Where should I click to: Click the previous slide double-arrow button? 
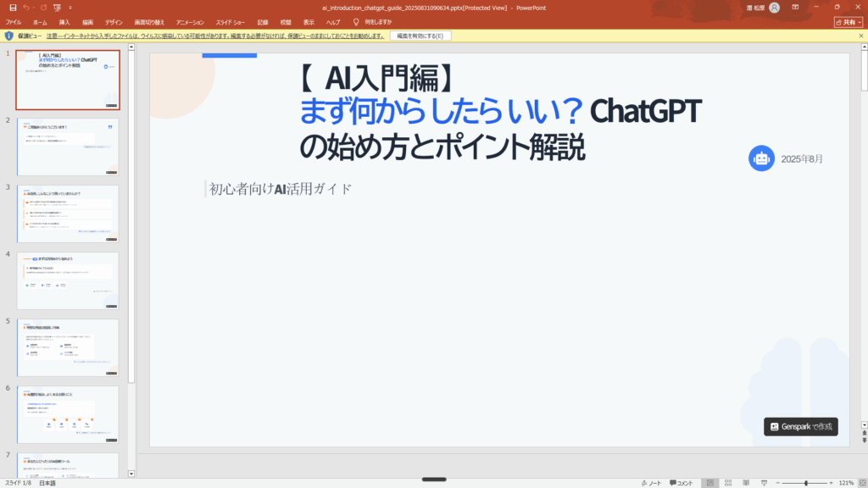click(x=864, y=433)
